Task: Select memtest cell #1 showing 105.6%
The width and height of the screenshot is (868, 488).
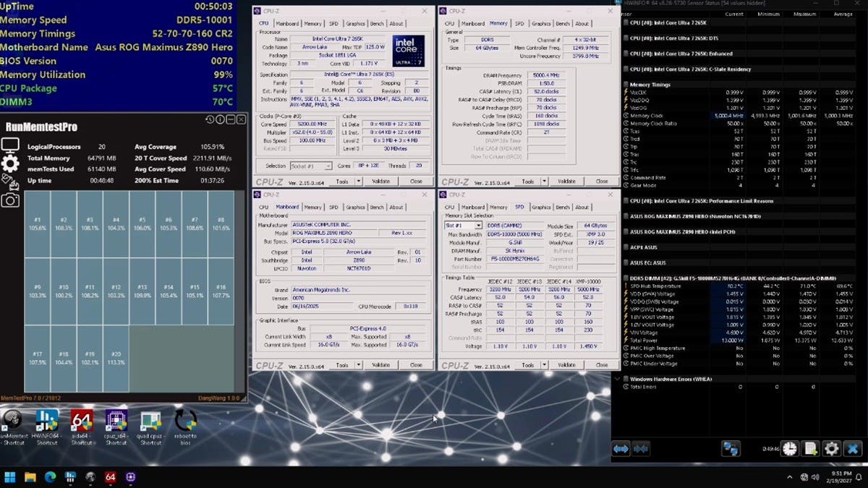Action: [x=38, y=224]
